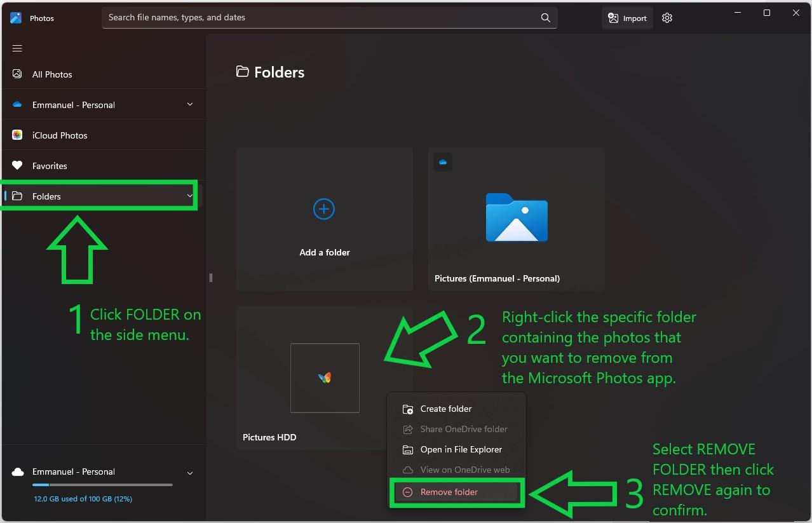Screen dimensions: 812x523
Task: Select Open in File Explorer
Action: 457,449
